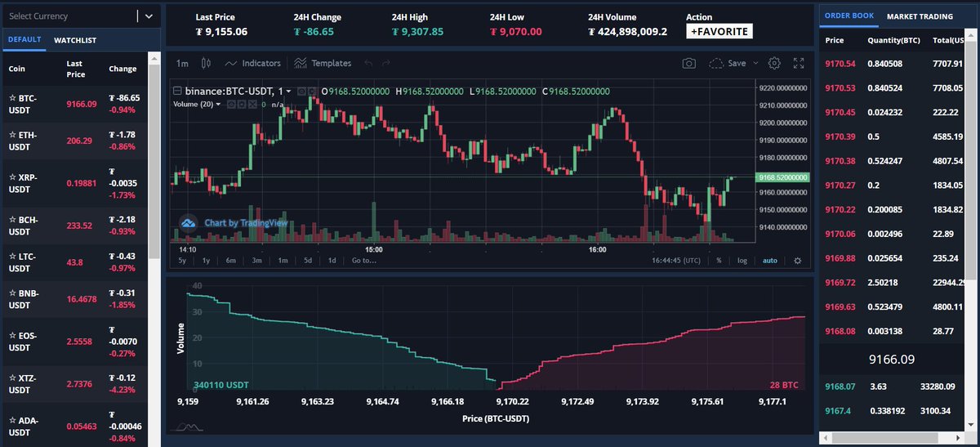The image size is (980, 447).
Task: Set chart range to 5d
Action: [308, 261]
